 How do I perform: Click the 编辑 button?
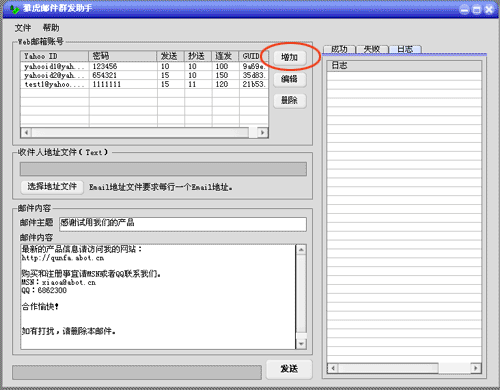pos(289,79)
